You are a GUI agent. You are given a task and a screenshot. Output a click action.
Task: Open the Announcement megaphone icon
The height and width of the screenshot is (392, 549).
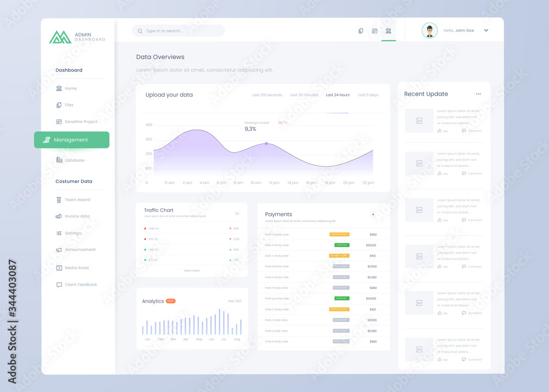(59, 250)
